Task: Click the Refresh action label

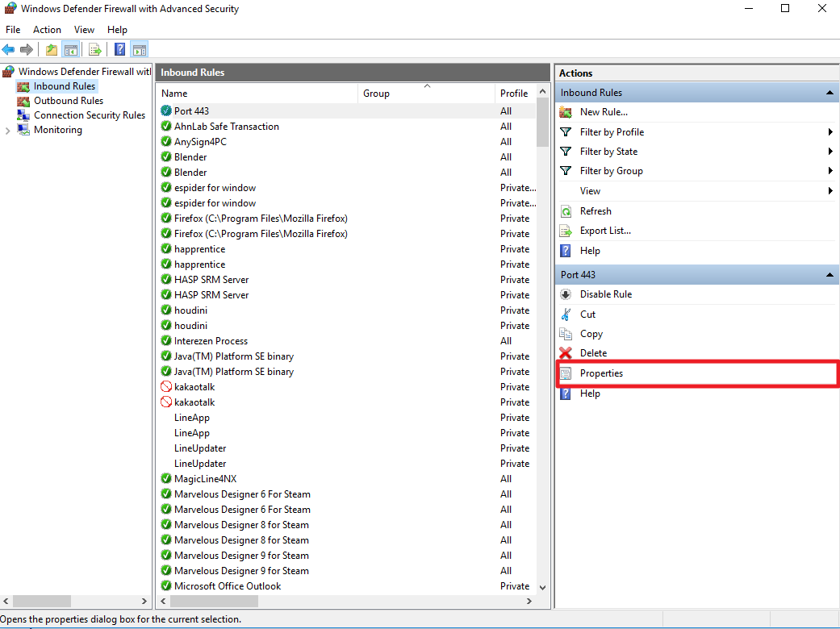Action: [x=596, y=211]
